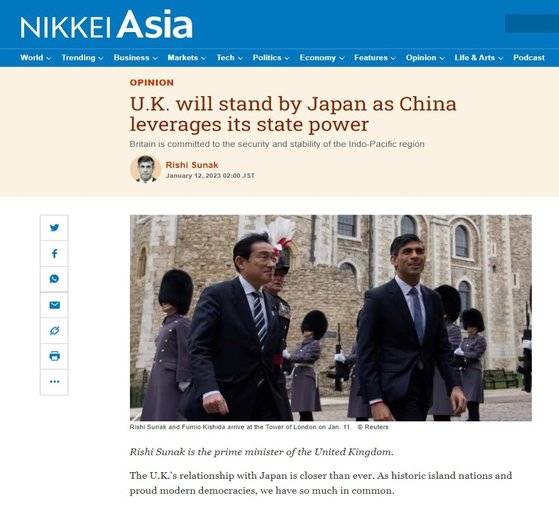Image resolution: width=559 pixels, height=506 pixels.
Task: Open the Politics navigation menu
Action: [271, 58]
